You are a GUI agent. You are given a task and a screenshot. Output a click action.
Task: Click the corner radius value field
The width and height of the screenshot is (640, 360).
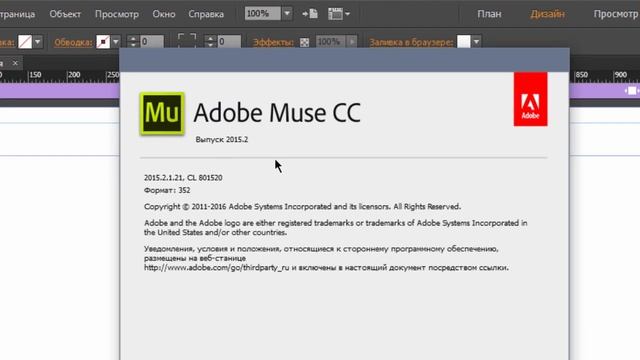pos(229,42)
